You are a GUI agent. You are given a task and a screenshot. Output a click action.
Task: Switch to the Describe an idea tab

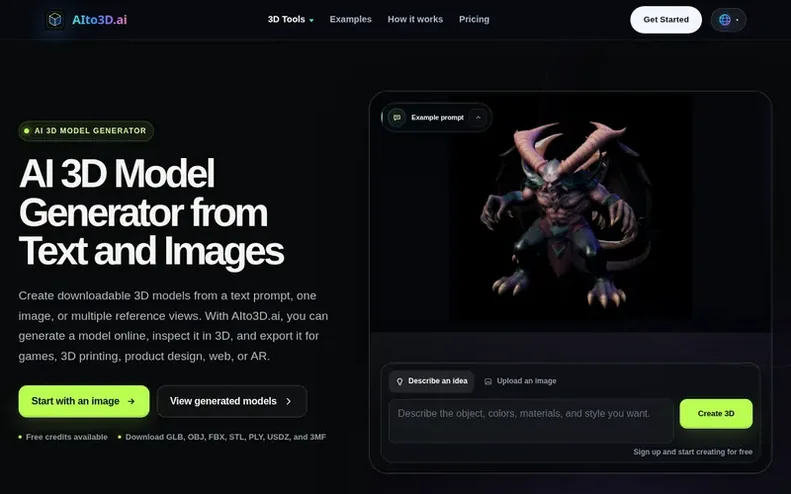click(432, 381)
